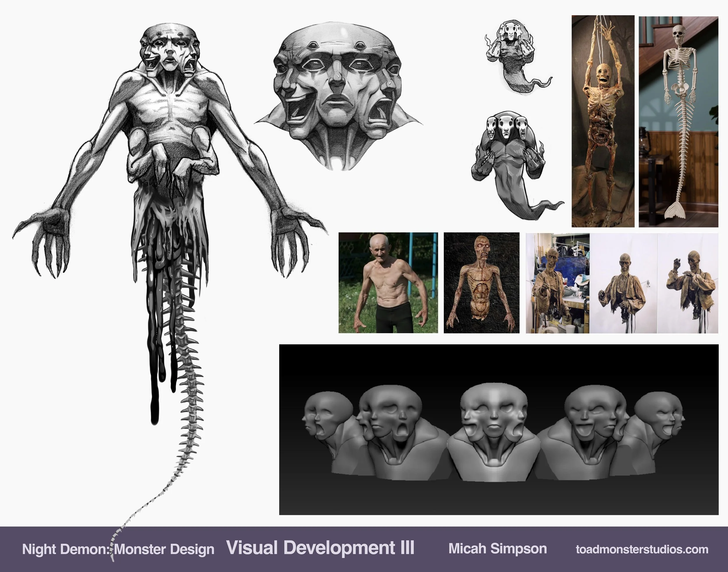Open the hanging mummified corpse photo
This screenshot has height=572, width=728.
(603, 121)
